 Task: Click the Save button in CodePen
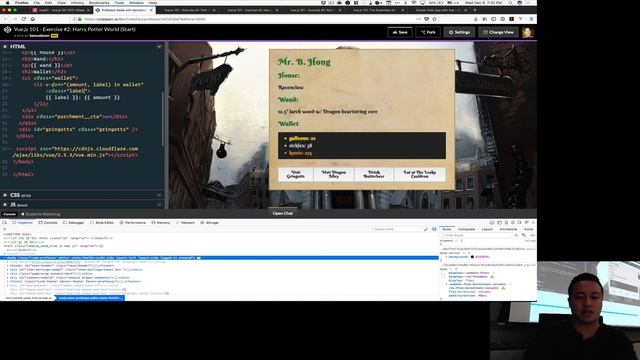pos(400,32)
